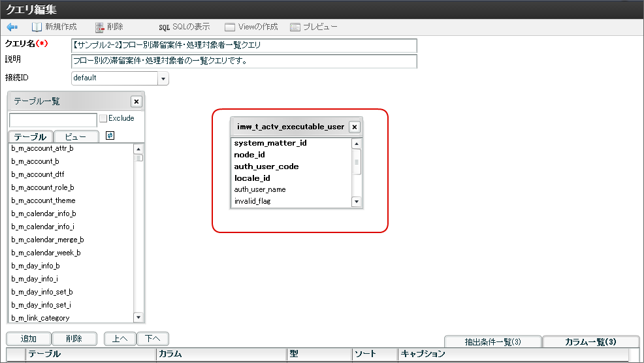Image resolution: width=644 pixels, height=363 pixels.
Task: Click the 追加 button
Action: (29, 339)
